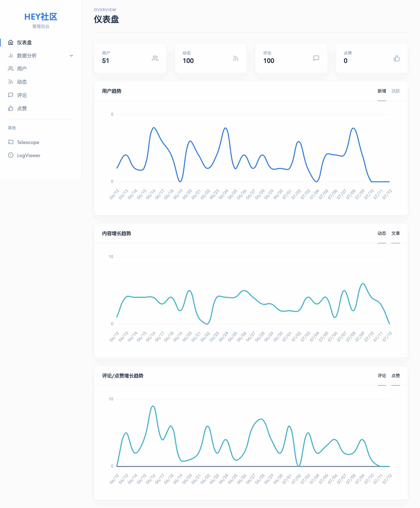Click the 用户 stat card showing 51
Viewport: 420px width, 508px height.
[130, 58]
